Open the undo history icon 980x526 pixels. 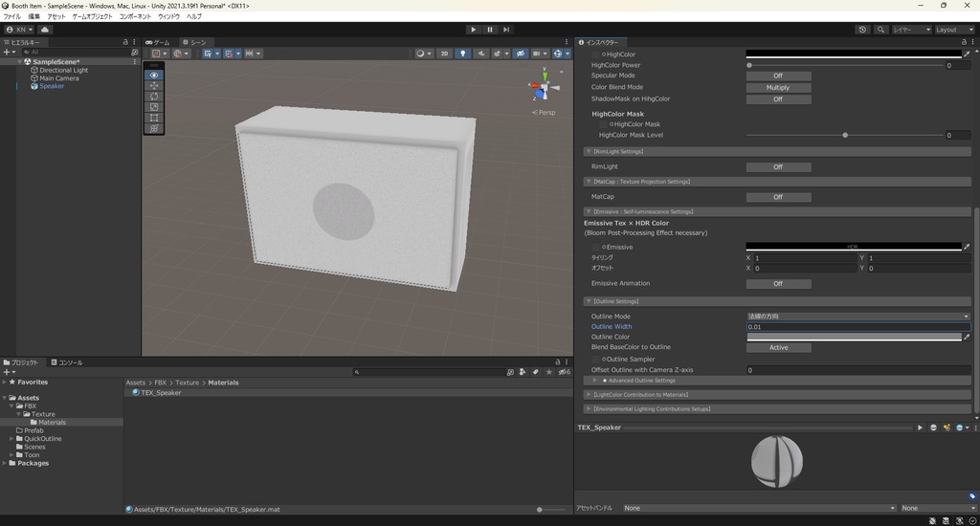point(862,30)
